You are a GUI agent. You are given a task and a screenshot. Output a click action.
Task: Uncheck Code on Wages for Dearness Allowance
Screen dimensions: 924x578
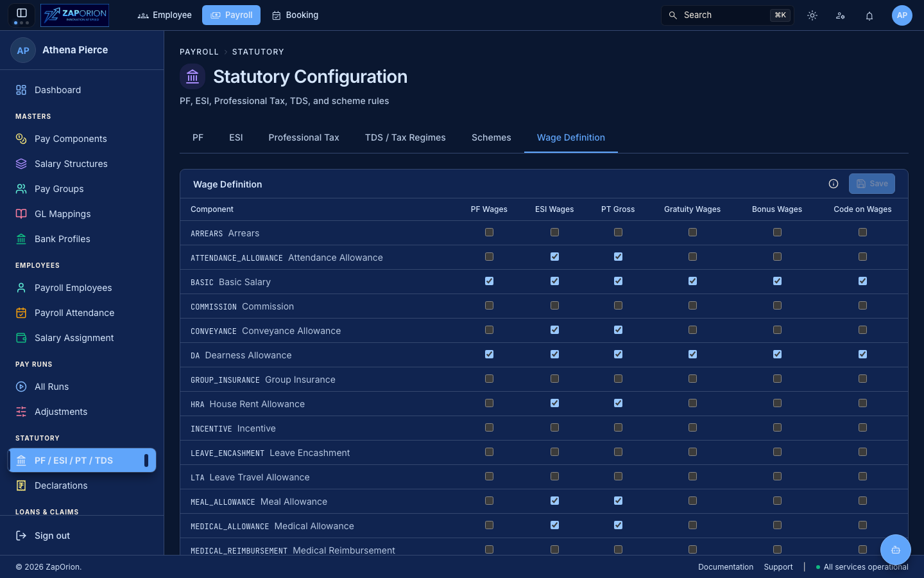863,355
